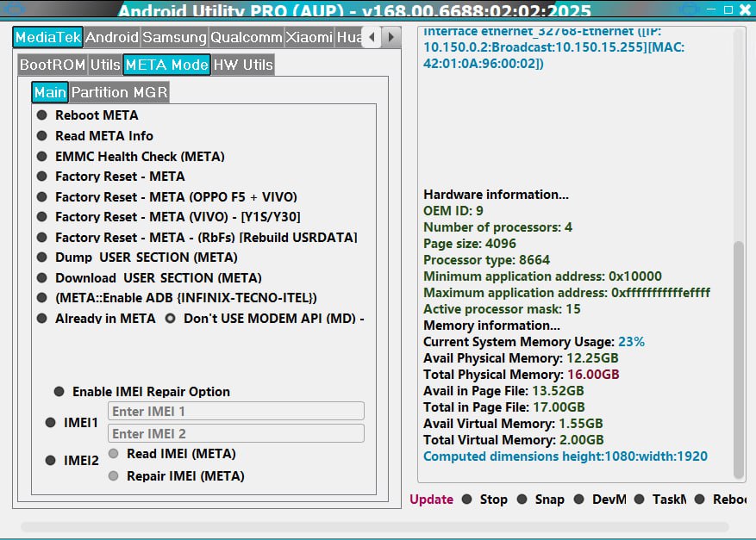Click the Number of processors: 4 line
756x540 pixels.
[497, 227]
